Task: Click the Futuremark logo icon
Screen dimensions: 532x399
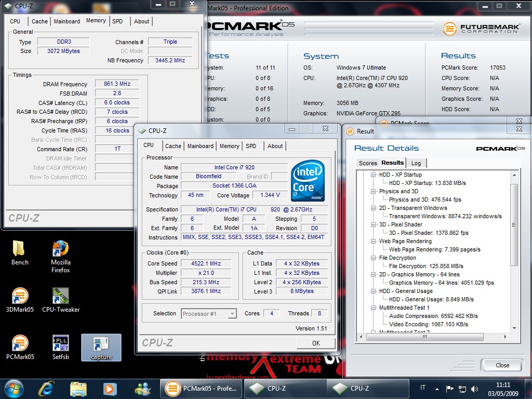Action: coord(449,29)
